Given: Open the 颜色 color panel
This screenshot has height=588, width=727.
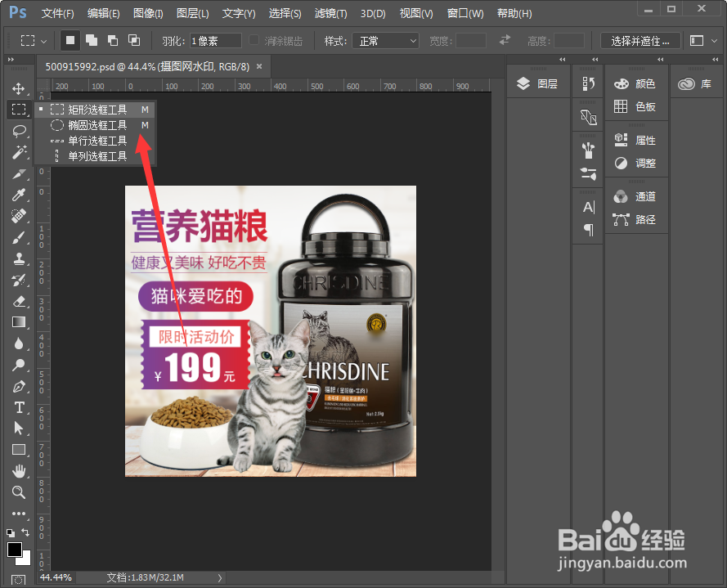Looking at the screenshot, I should (x=635, y=84).
